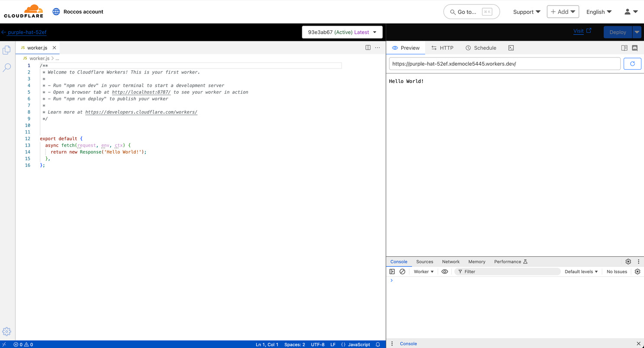644x348 pixels.
Task: Open the Go to... search box
Action: click(472, 12)
